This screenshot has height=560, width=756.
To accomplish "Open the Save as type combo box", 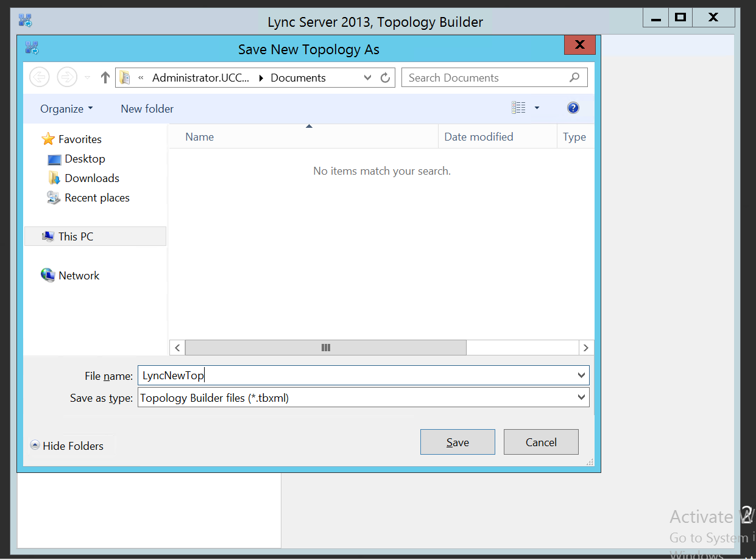I will (364, 398).
